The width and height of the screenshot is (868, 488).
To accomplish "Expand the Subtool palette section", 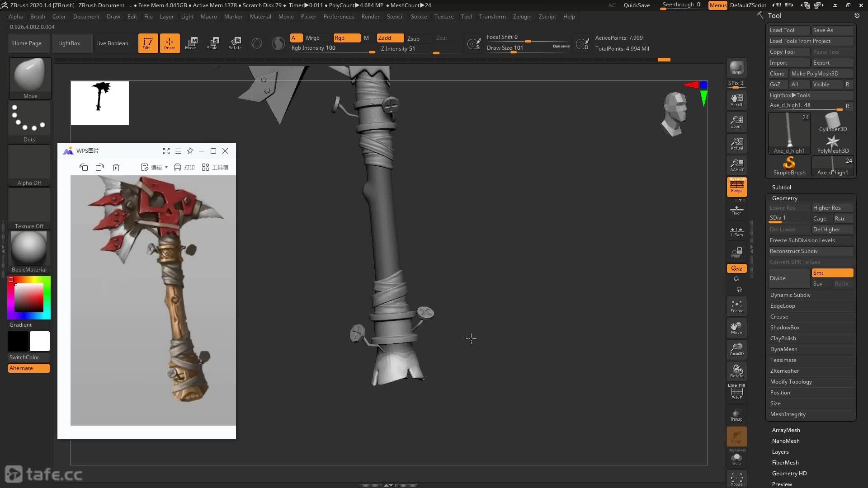I will click(781, 188).
